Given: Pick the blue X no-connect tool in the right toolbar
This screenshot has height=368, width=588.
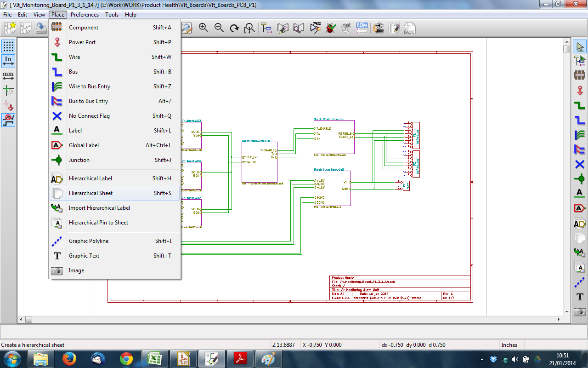Looking at the screenshot, I should (x=580, y=164).
